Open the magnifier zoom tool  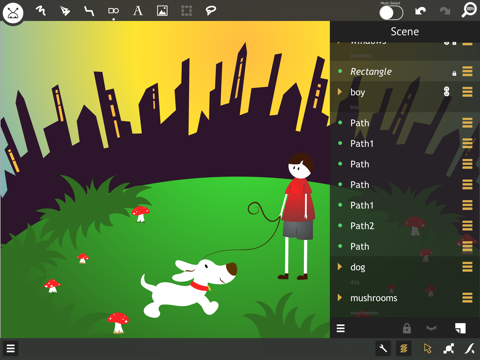pyautogui.click(x=469, y=10)
